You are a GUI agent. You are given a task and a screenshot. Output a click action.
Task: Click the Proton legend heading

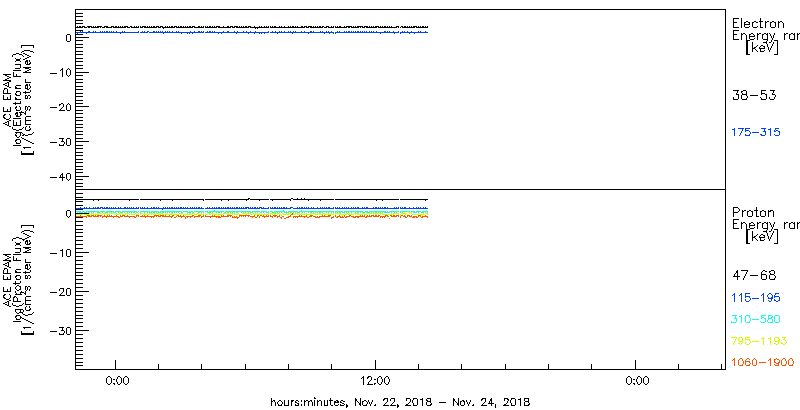tap(753, 212)
